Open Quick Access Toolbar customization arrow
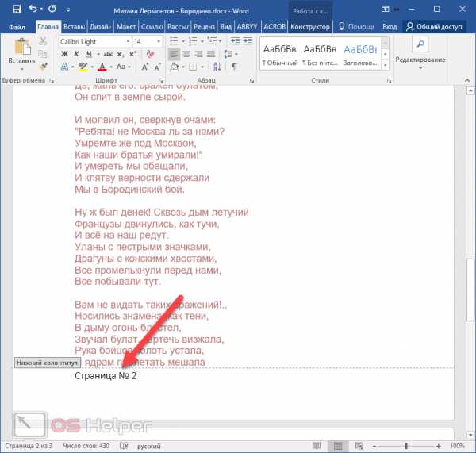 coord(68,10)
